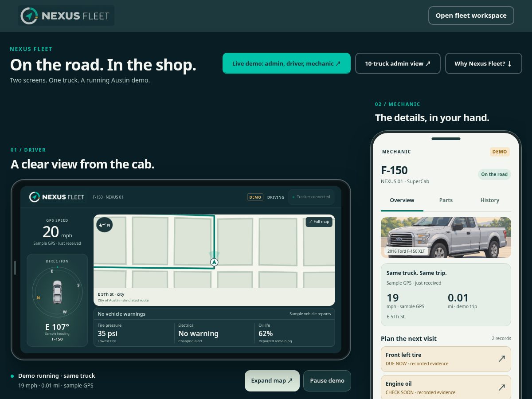This screenshot has height=399, width=532.
Task: Click DRIVING status label
Action: tap(276, 197)
